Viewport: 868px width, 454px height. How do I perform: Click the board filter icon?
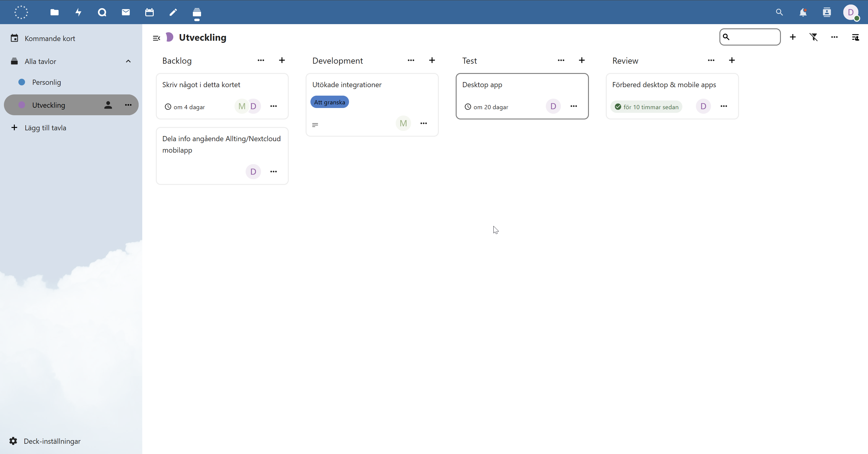click(x=813, y=37)
